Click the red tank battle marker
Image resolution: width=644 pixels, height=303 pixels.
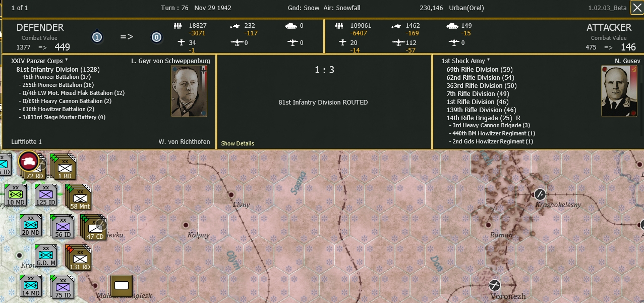[x=29, y=161]
